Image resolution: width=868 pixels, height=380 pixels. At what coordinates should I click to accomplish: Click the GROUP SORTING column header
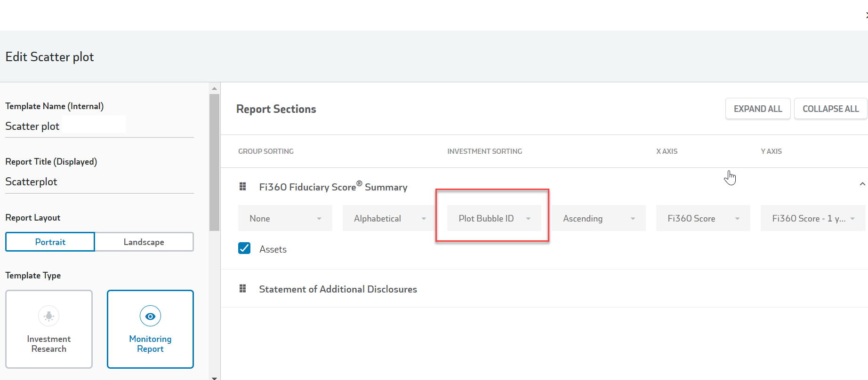266,151
